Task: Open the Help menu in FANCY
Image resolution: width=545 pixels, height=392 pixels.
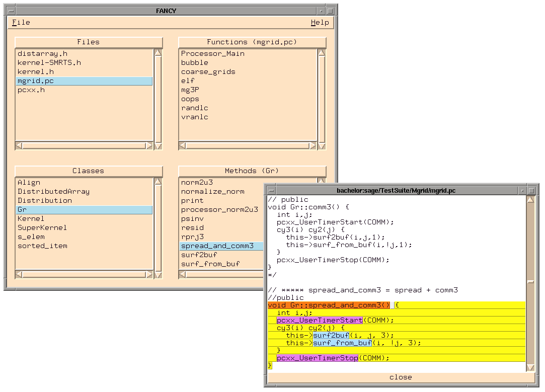Action: pos(320,23)
